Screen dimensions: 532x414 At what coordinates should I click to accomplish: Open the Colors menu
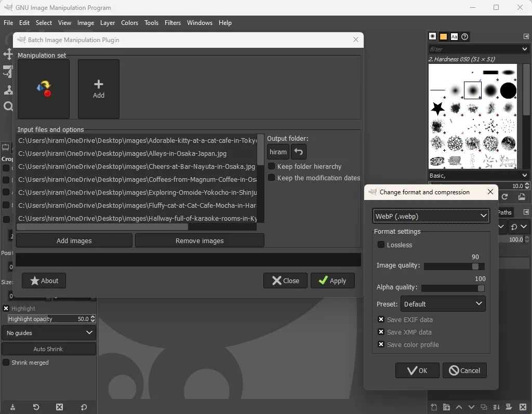tap(129, 23)
